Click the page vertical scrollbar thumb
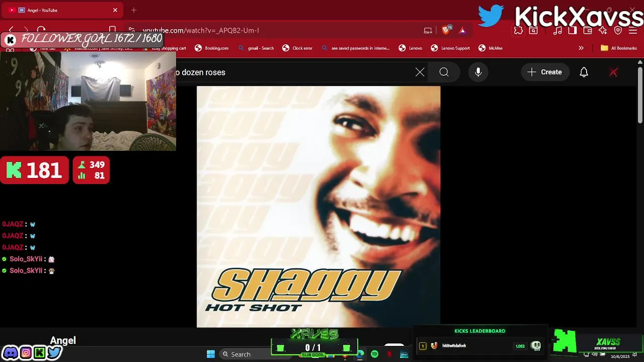The height and width of the screenshot is (362, 644). click(x=640, y=95)
